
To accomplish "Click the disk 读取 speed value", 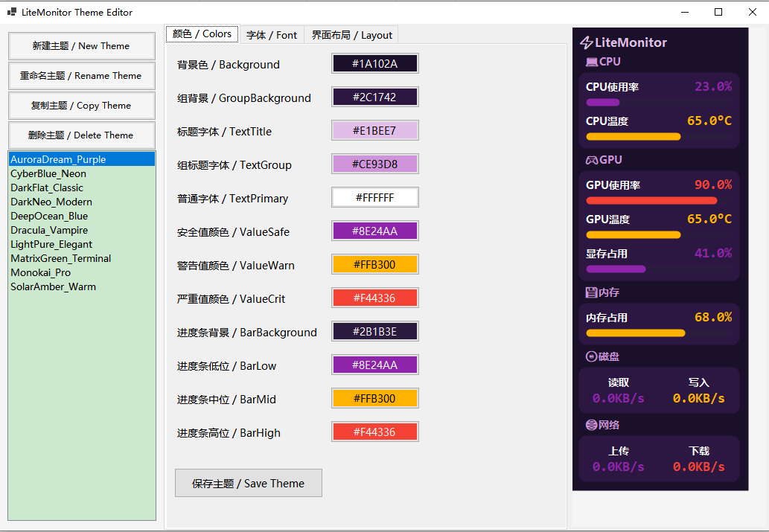I will tap(619, 398).
